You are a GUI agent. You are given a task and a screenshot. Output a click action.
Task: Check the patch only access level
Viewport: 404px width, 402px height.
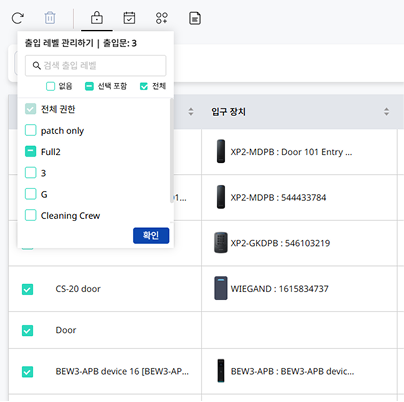tap(31, 130)
